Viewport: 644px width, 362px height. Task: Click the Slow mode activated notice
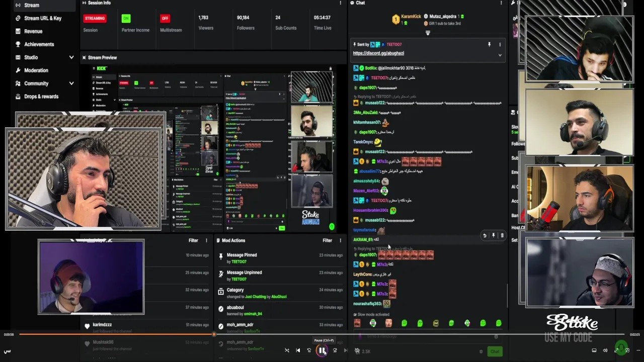(x=371, y=315)
